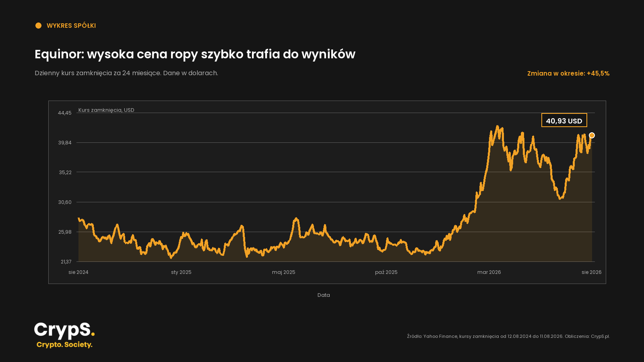Click the 'Kurs zamknięcia, USD' axis label
Viewport: 644px width, 362px height.
click(106, 110)
